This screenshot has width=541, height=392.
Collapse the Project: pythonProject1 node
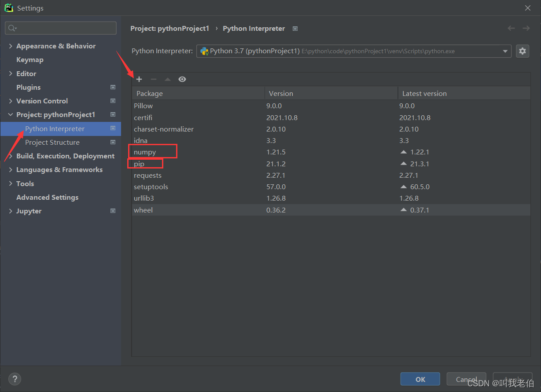(x=11, y=115)
